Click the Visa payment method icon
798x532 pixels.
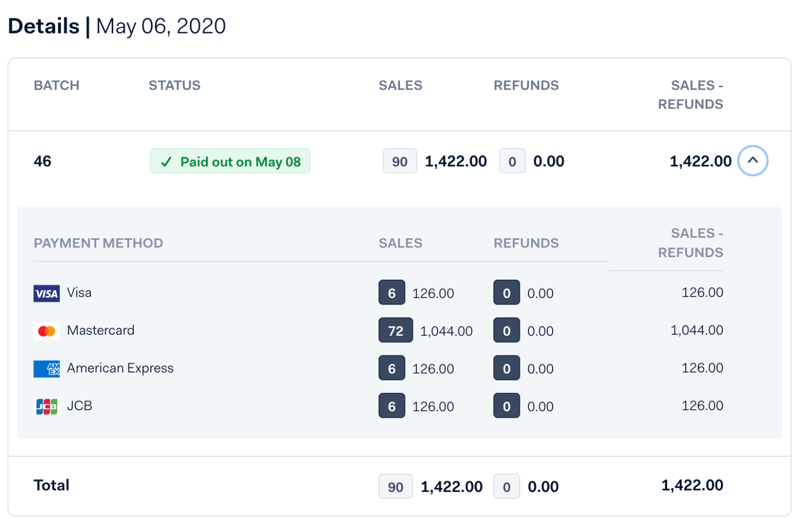(x=46, y=293)
